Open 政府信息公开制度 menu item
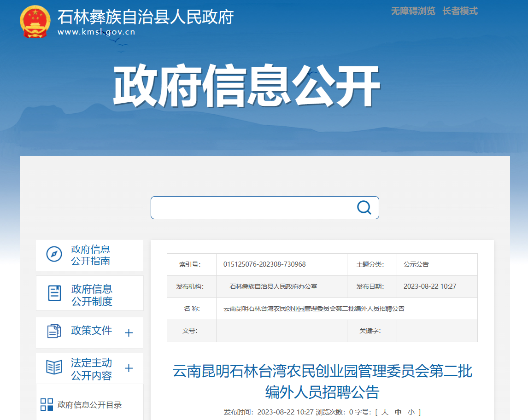Image resolution: width=528 pixels, height=420 pixels. coord(92,295)
